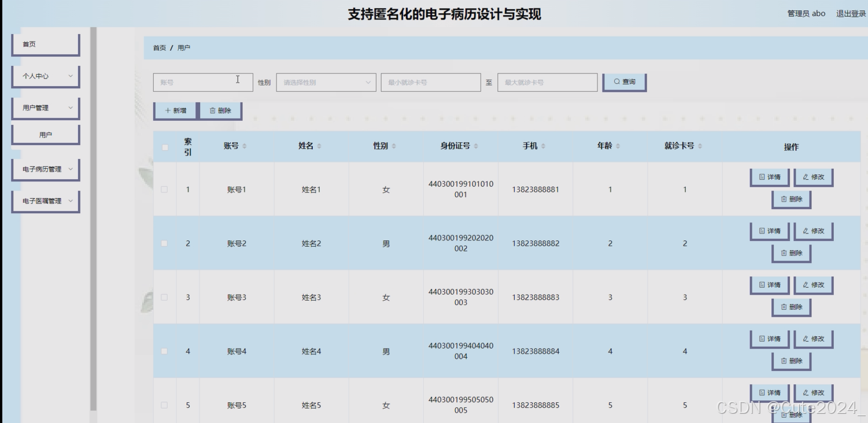This screenshot has width=868, height=423.
Task: Select ID cell 440300199303030003
Action: point(461,297)
